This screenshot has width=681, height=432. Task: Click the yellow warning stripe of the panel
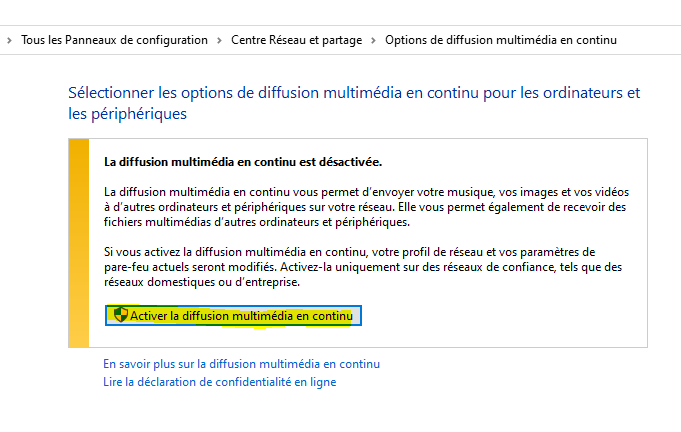(78, 242)
